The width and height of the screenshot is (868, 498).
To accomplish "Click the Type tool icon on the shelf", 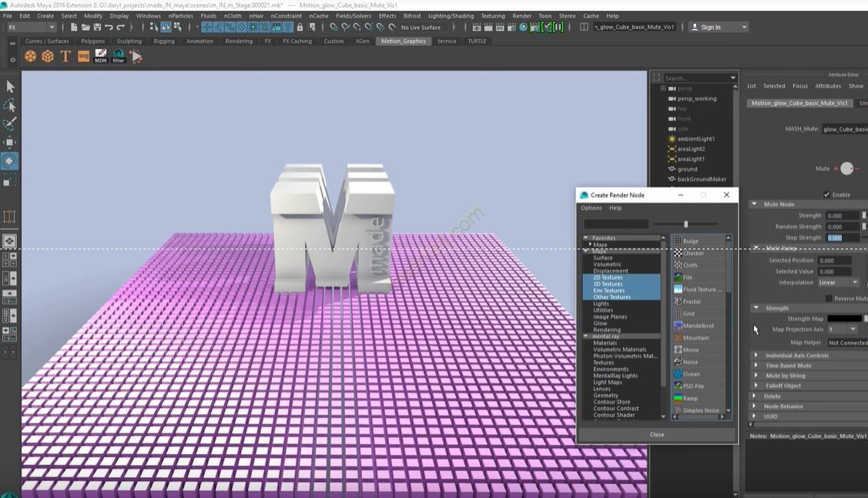I will [65, 55].
